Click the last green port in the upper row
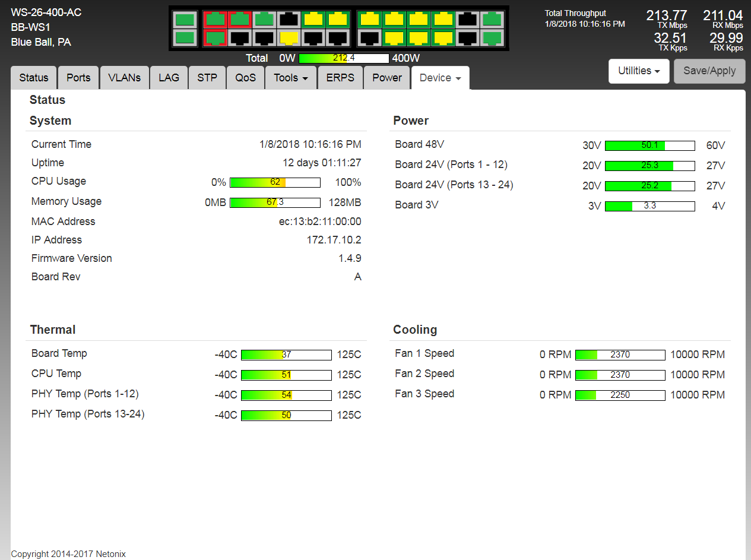 tap(492, 20)
